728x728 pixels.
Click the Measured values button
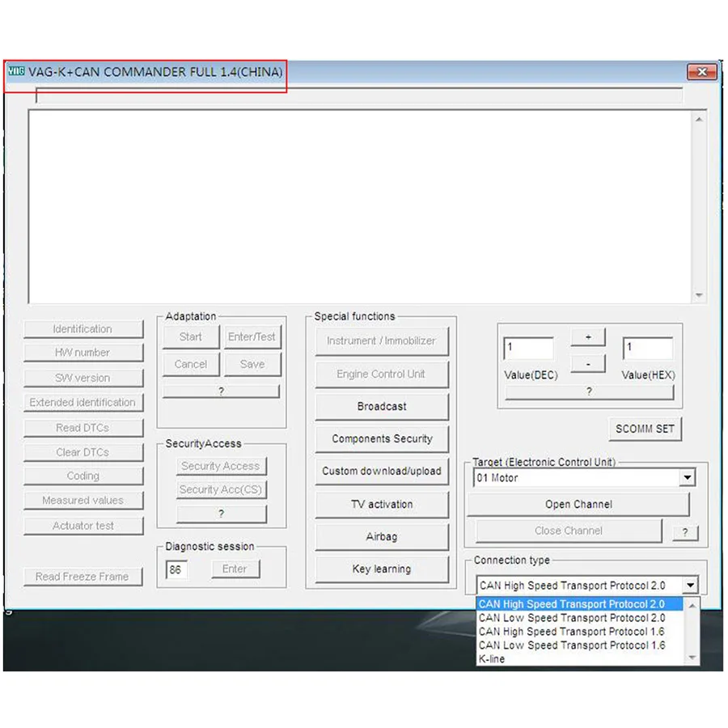pos(83,501)
